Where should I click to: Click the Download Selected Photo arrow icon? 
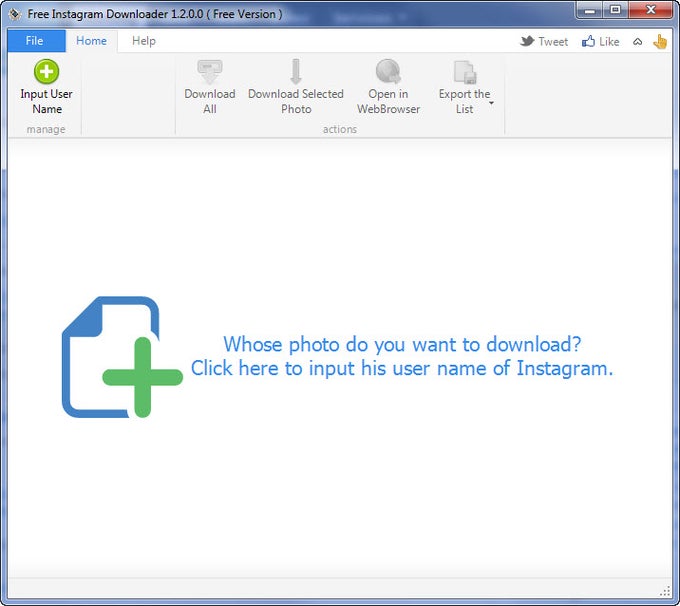(x=296, y=72)
